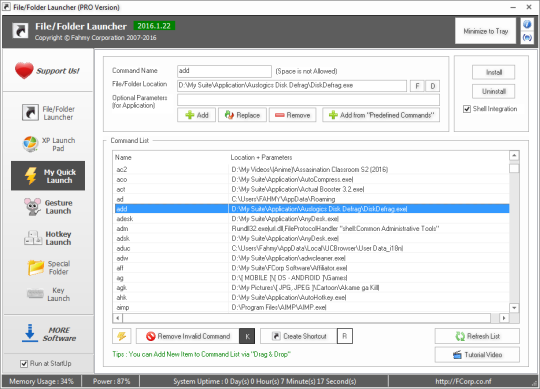Click the Install button
The height and width of the screenshot is (389, 540).
[x=494, y=72]
